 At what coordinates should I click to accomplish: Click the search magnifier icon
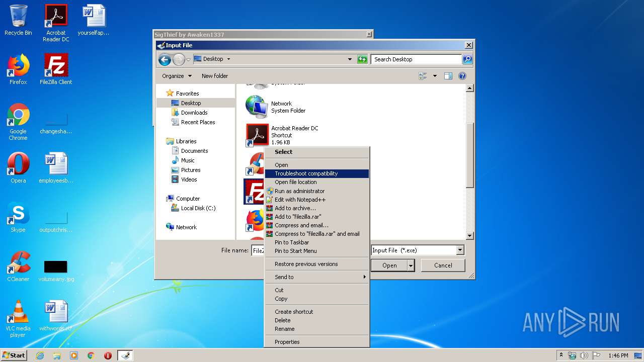[x=467, y=59]
